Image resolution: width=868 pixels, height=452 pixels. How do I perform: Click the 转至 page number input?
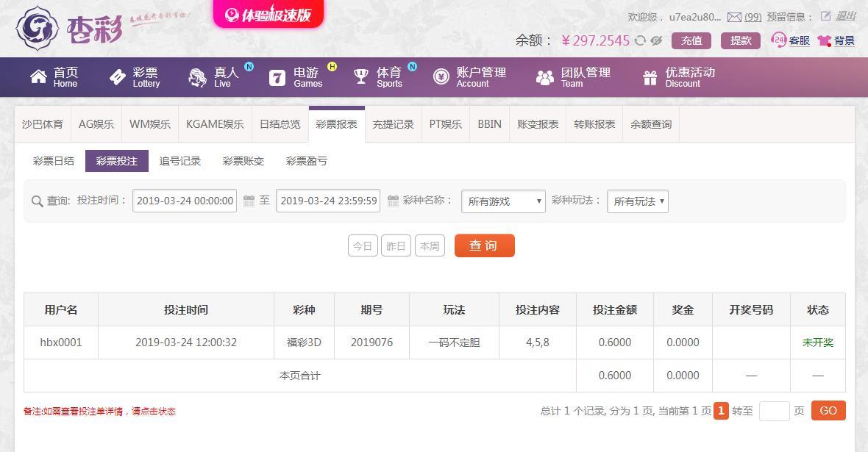(774, 411)
